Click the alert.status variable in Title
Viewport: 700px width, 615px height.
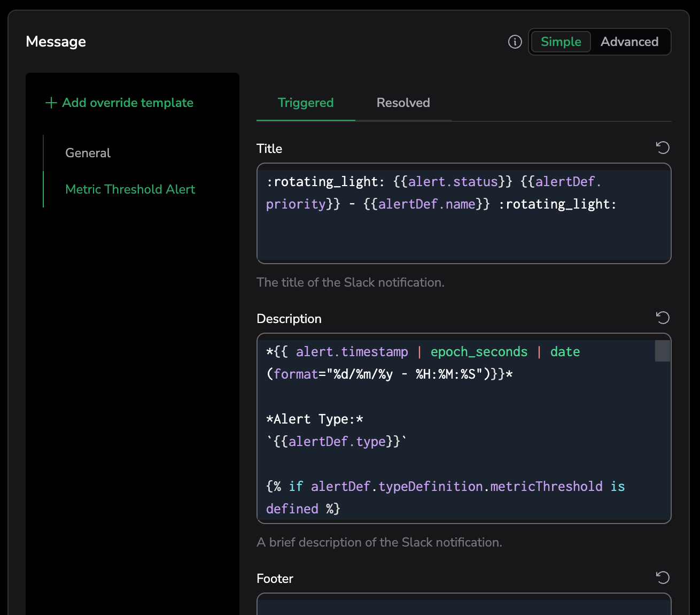point(453,182)
